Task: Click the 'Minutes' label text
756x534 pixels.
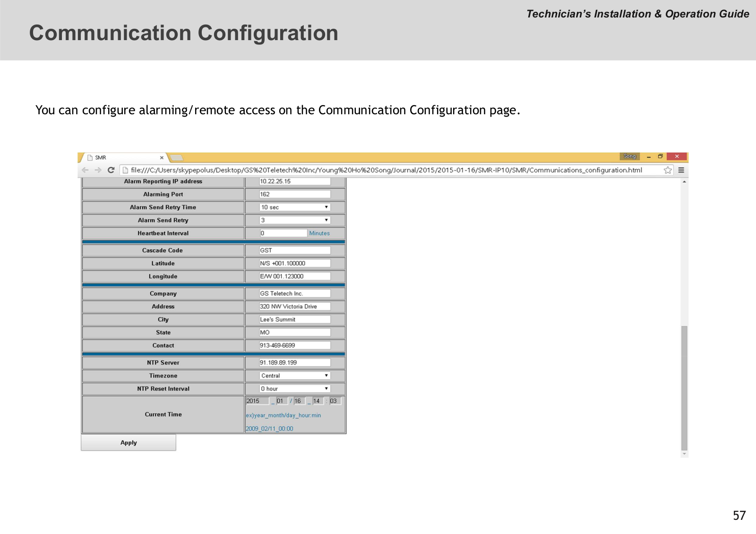Action: tap(319, 233)
